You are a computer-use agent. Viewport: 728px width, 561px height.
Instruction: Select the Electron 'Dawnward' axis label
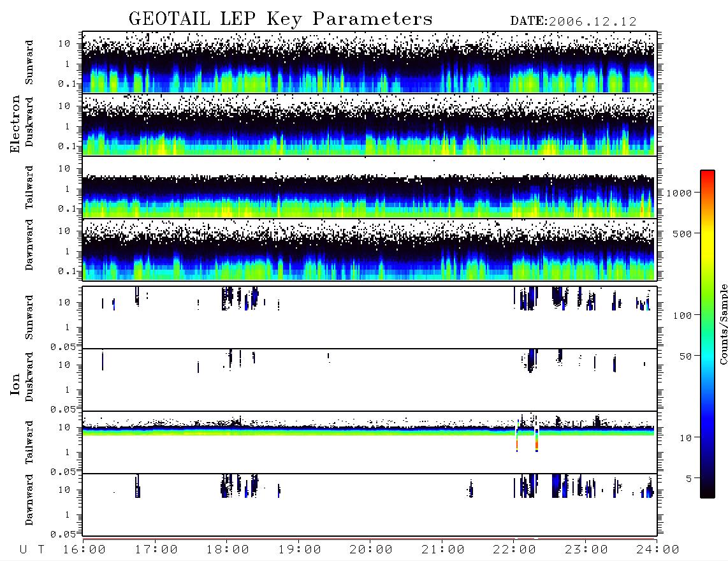pos(29,245)
